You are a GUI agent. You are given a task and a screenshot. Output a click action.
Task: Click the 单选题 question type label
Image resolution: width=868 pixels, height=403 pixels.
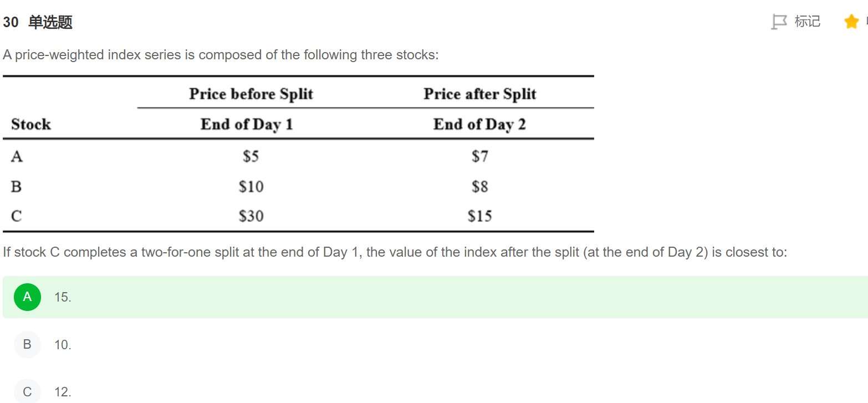[50, 22]
